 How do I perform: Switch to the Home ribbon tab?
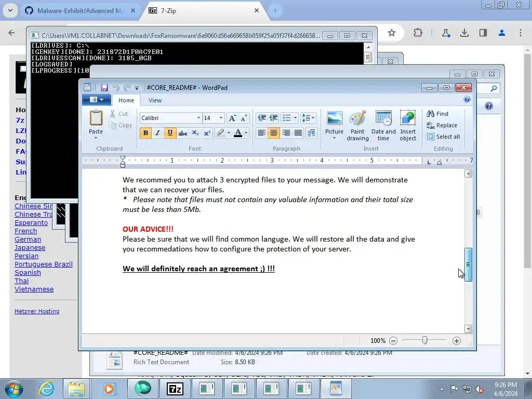[x=126, y=100]
